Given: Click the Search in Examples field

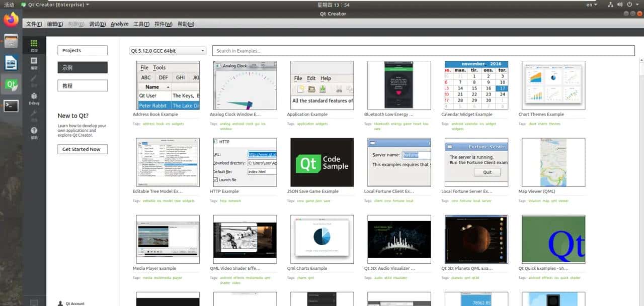Looking at the screenshot, I should click(x=423, y=51).
